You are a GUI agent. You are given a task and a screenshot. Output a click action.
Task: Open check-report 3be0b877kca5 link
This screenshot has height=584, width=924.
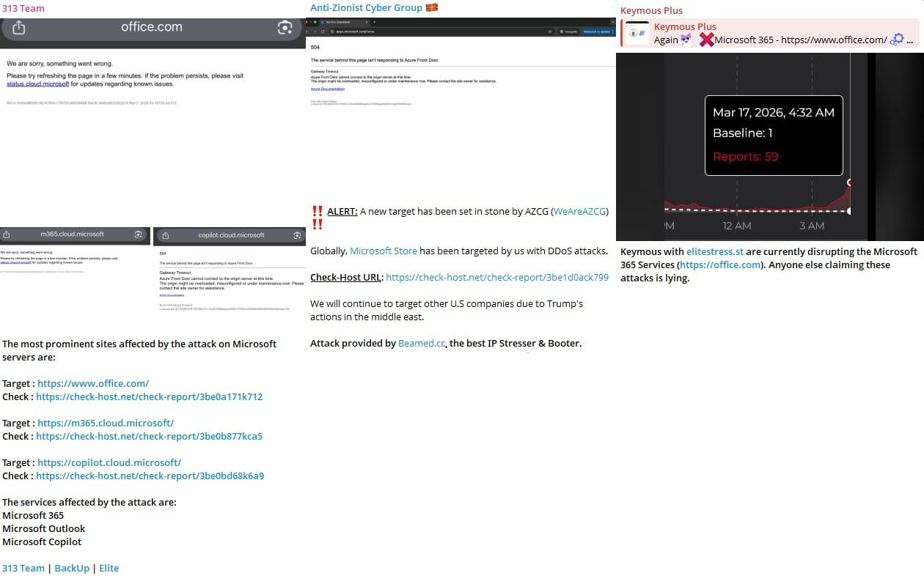point(149,436)
